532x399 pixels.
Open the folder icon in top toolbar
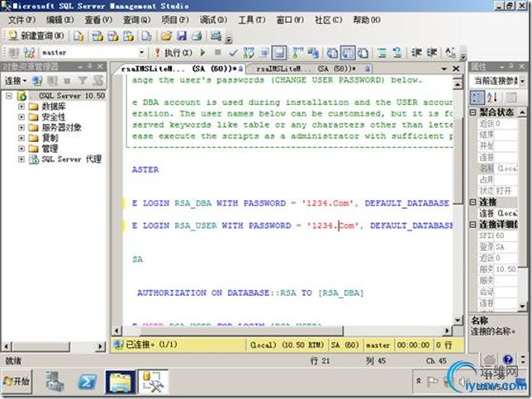166,36
